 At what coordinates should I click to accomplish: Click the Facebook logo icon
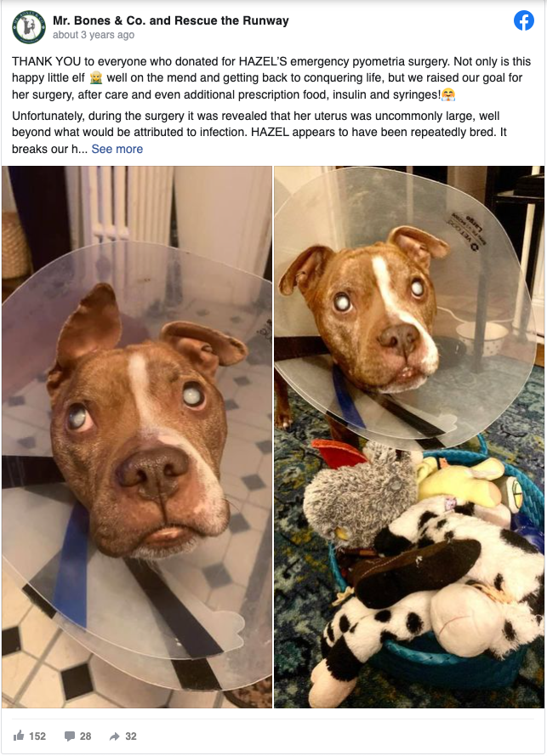(x=524, y=20)
